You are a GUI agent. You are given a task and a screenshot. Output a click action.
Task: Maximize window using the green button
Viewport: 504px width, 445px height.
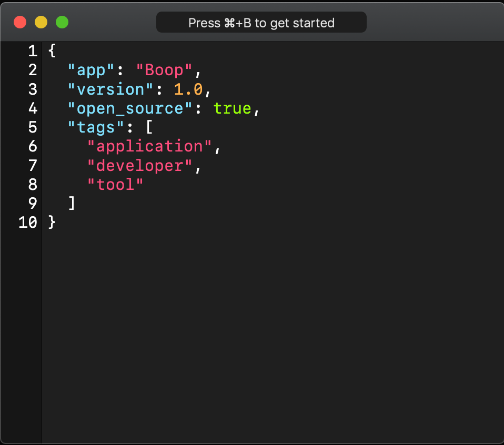click(62, 22)
